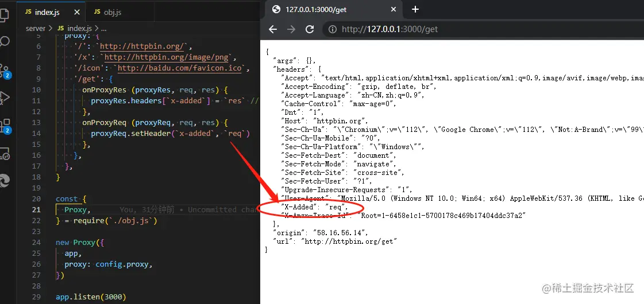The height and width of the screenshot is (304, 644).
Task: Click 'new Proxy({' on line 24
Action: pyautogui.click(x=80, y=243)
